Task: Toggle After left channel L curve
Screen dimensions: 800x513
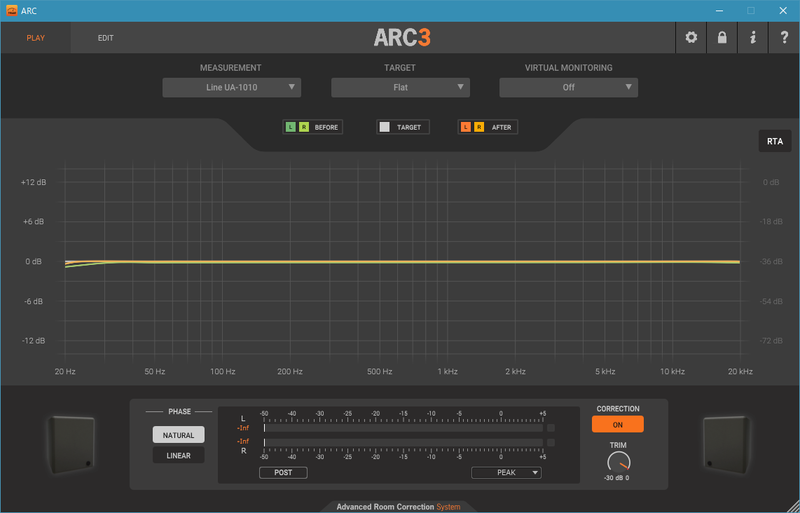Action: click(465, 127)
